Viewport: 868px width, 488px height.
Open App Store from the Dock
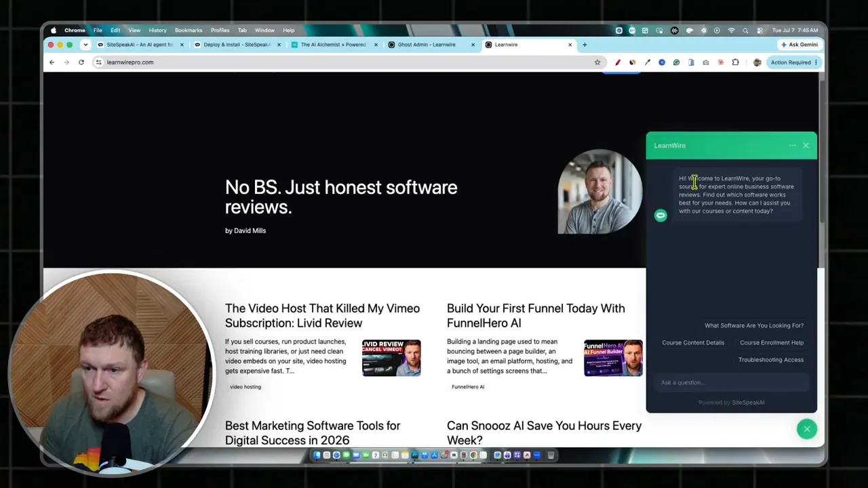(x=433, y=455)
